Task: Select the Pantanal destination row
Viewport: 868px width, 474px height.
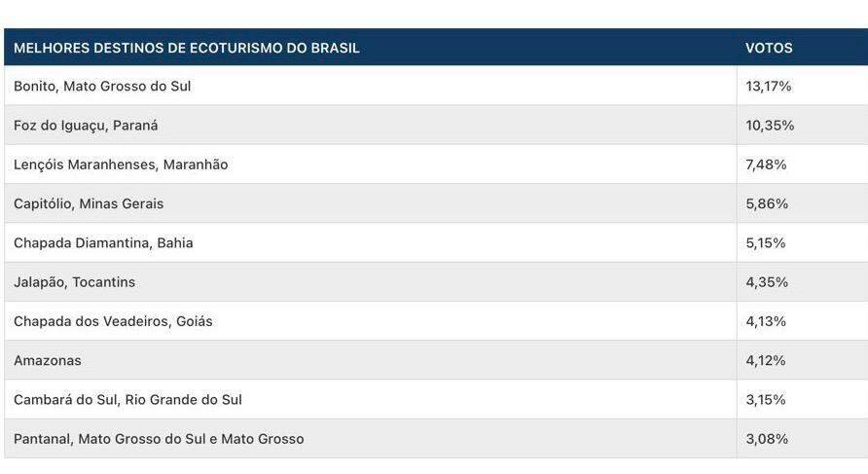Action: (x=159, y=439)
